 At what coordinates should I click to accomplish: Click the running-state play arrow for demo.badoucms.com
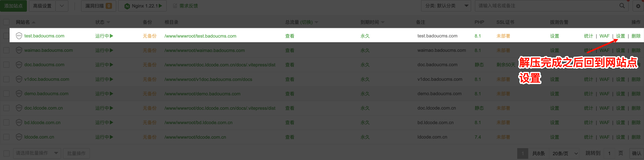pos(111,94)
